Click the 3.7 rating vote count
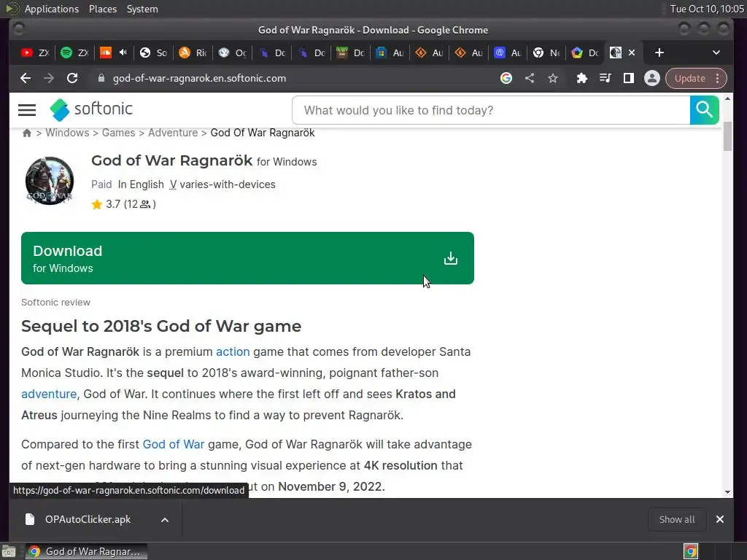This screenshot has width=747, height=560. [131, 204]
